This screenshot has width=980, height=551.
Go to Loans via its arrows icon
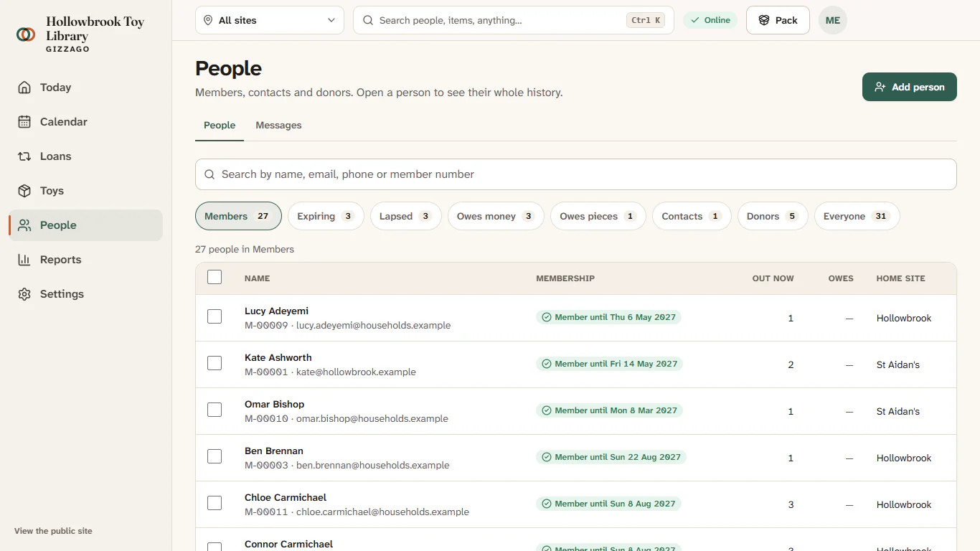click(x=24, y=156)
